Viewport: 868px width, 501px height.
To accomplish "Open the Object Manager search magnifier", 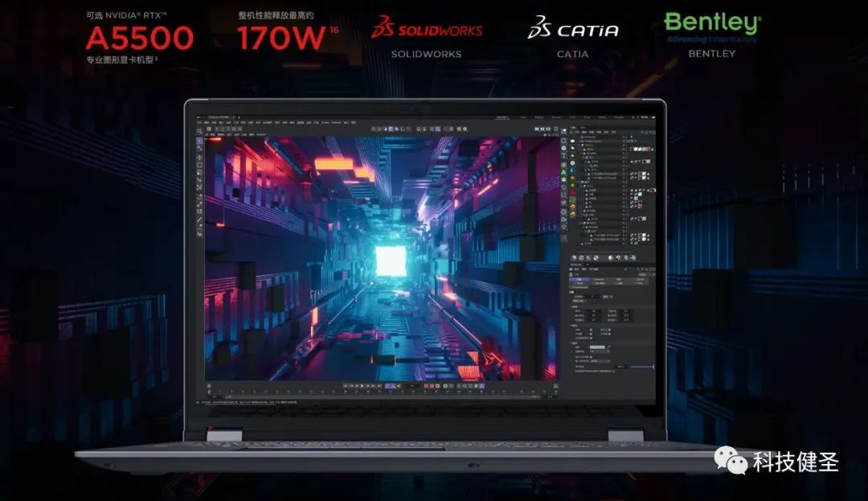I will [x=642, y=133].
